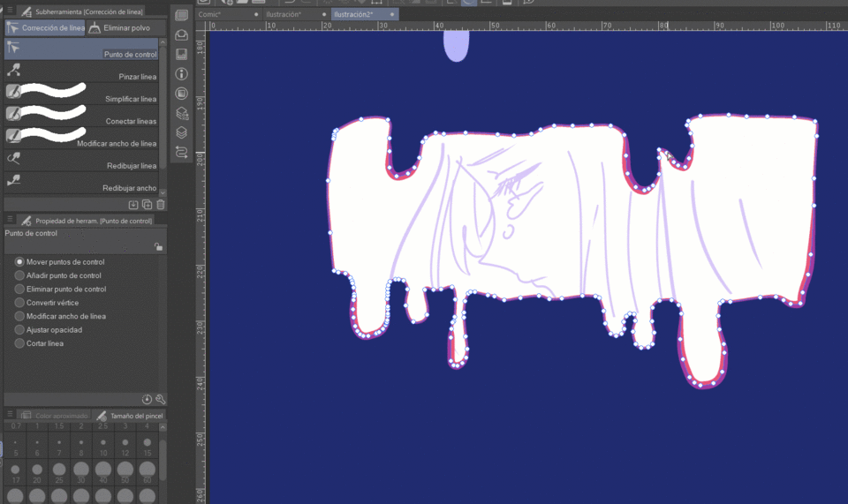
Task: Click the reset-to-default clock icon in tool property
Action: click(x=147, y=399)
